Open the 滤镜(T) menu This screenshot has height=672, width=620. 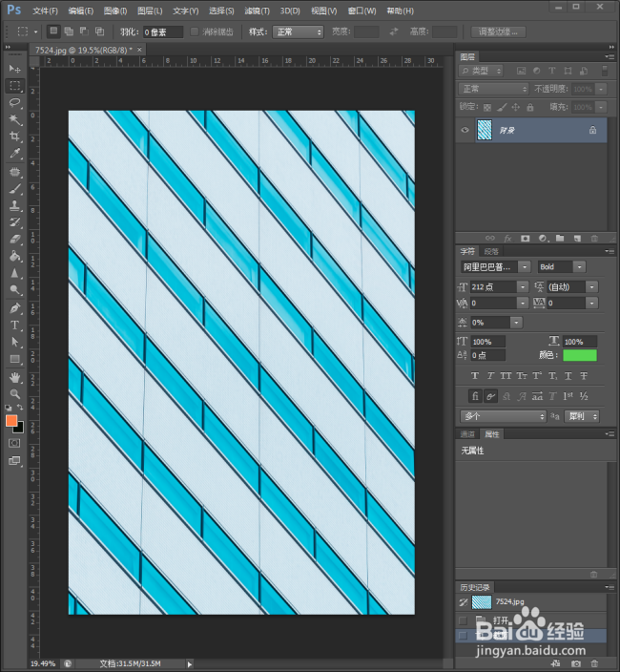coord(257,10)
